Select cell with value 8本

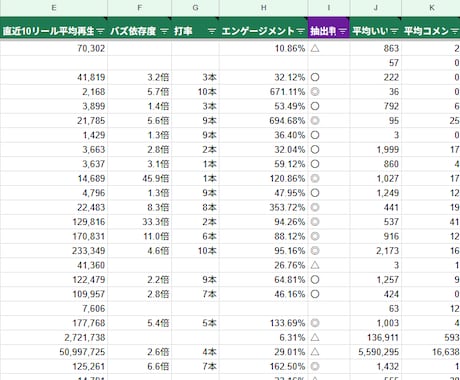coord(195,207)
